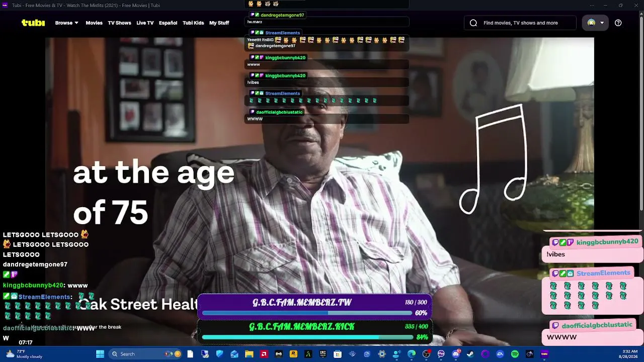This screenshot has height=362, width=644.
Task: Switch to OBS Studio in taskbar
Action: [x=426, y=354]
